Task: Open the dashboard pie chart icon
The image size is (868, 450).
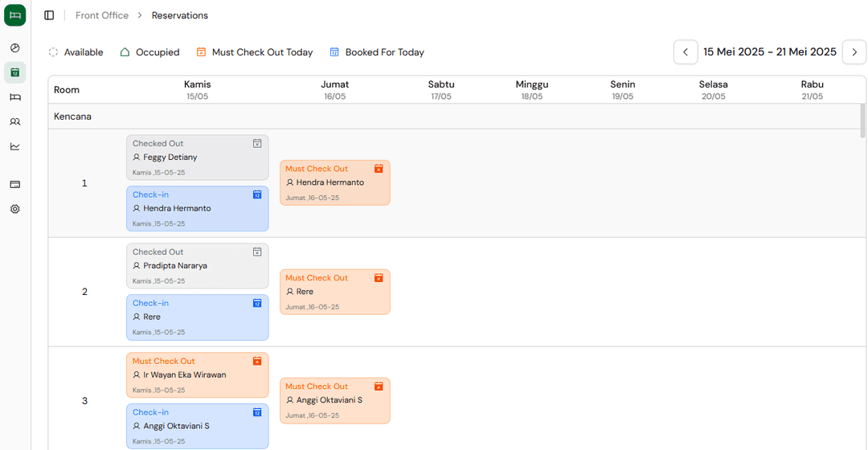Action: pos(15,48)
